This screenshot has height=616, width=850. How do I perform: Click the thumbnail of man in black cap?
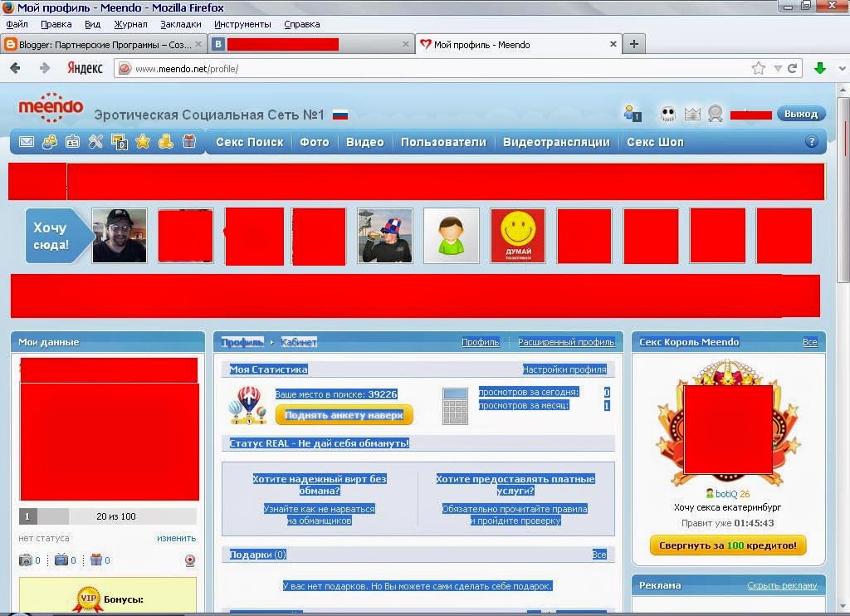click(120, 236)
